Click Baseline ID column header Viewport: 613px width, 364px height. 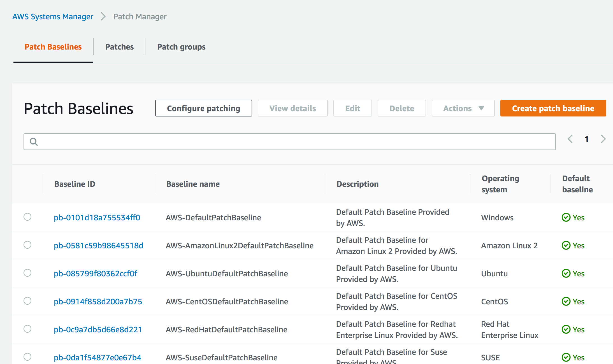click(x=75, y=184)
